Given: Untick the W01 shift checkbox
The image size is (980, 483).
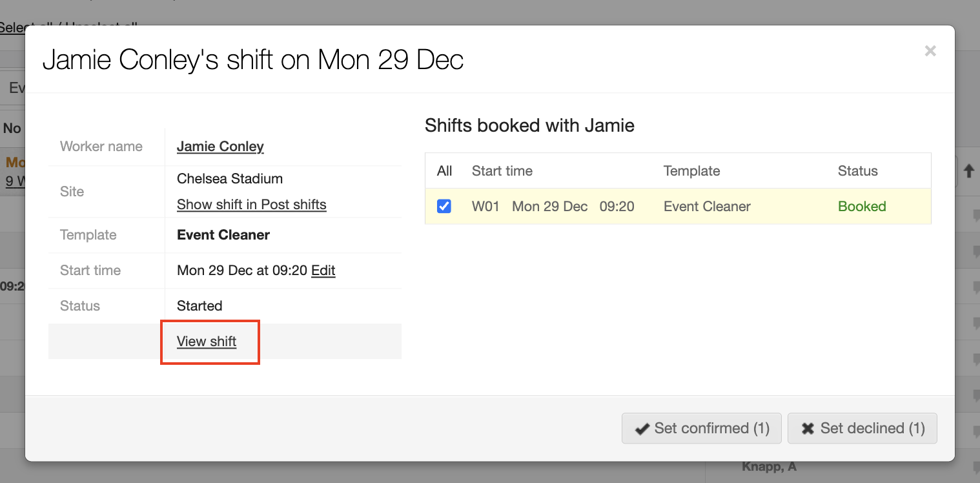Looking at the screenshot, I should click(x=444, y=207).
